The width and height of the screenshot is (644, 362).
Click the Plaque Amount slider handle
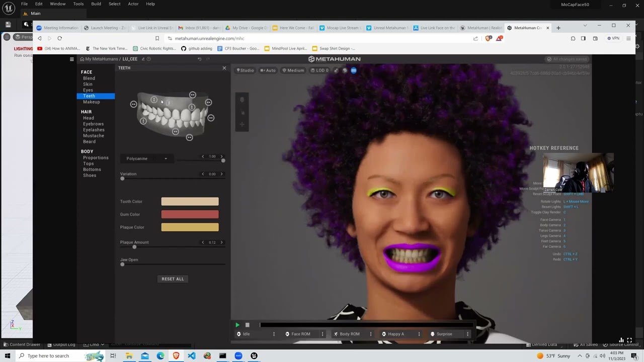coord(134,247)
